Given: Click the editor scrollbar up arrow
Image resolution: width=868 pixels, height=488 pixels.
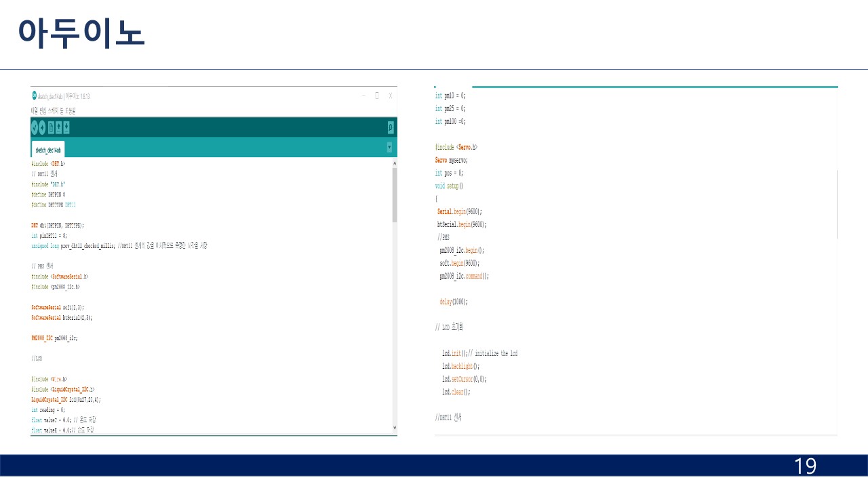Looking at the screenshot, I should click(x=395, y=163).
